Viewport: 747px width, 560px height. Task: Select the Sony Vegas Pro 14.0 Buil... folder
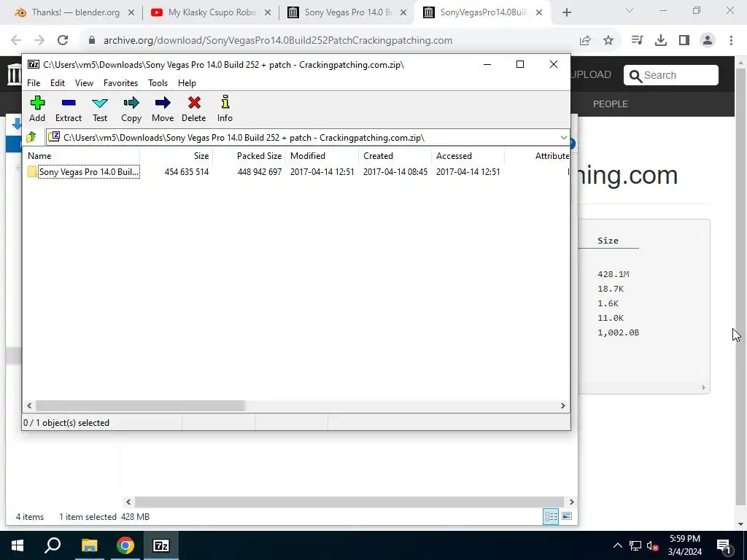tap(84, 172)
